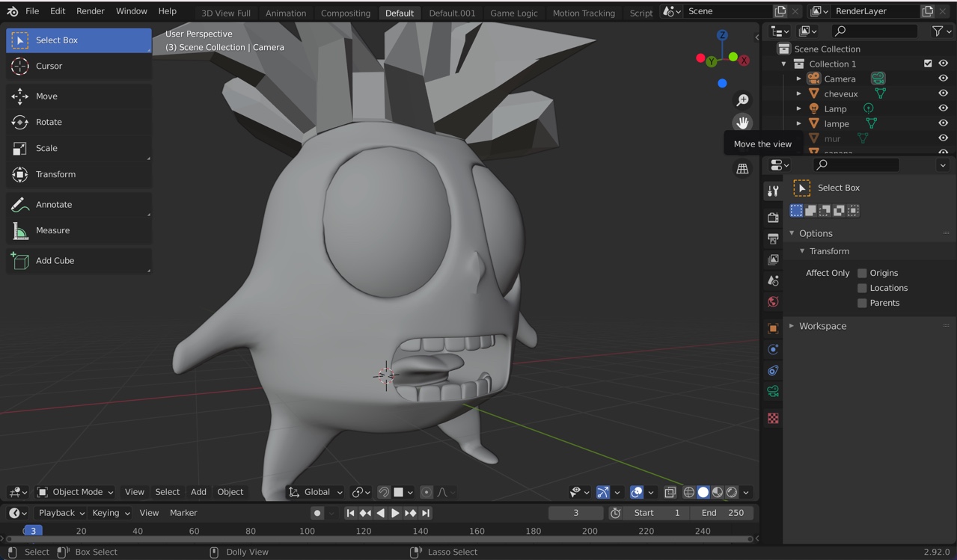Play the animation forward
The width and height of the screenshot is (957, 560).
395,513
